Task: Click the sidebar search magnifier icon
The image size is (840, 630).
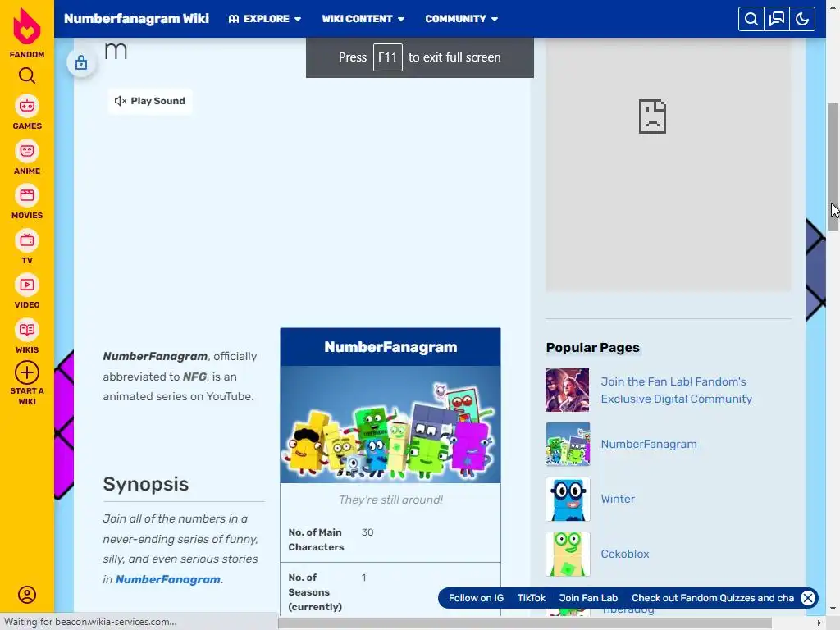Action: (x=27, y=75)
